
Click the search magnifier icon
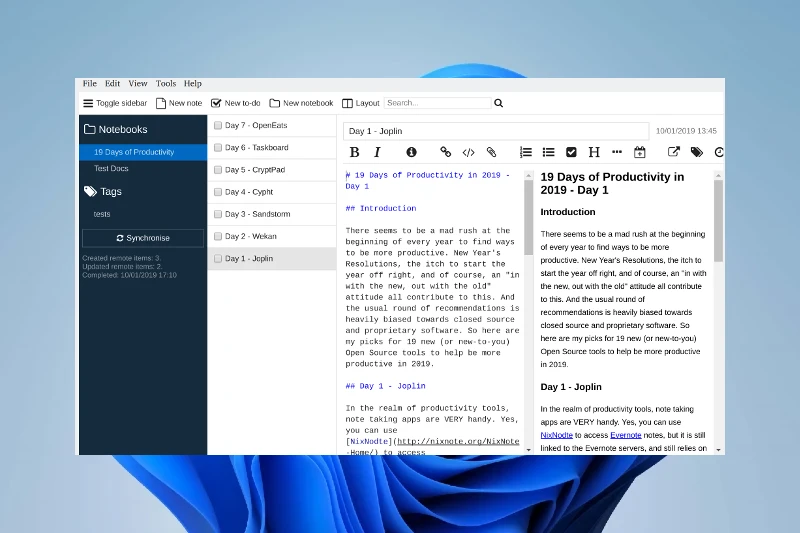[498, 103]
